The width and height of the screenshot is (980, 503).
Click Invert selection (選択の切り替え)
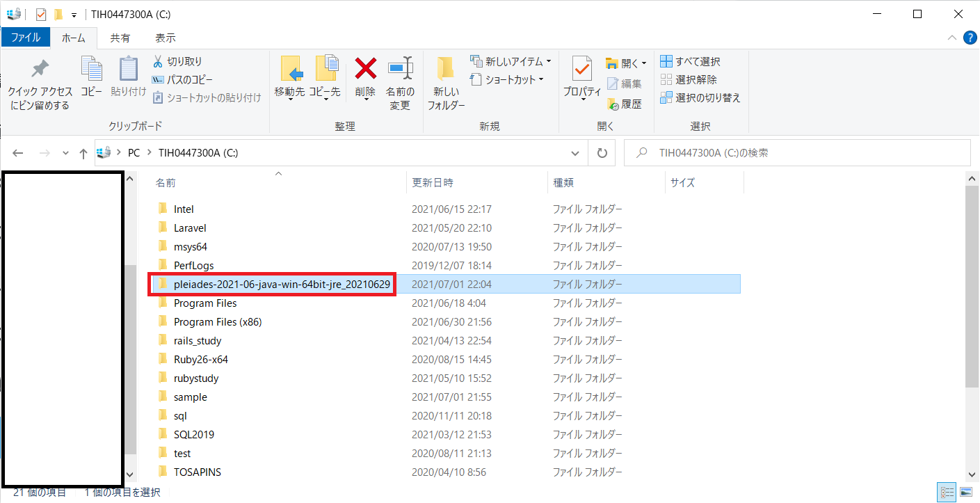(700, 98)
